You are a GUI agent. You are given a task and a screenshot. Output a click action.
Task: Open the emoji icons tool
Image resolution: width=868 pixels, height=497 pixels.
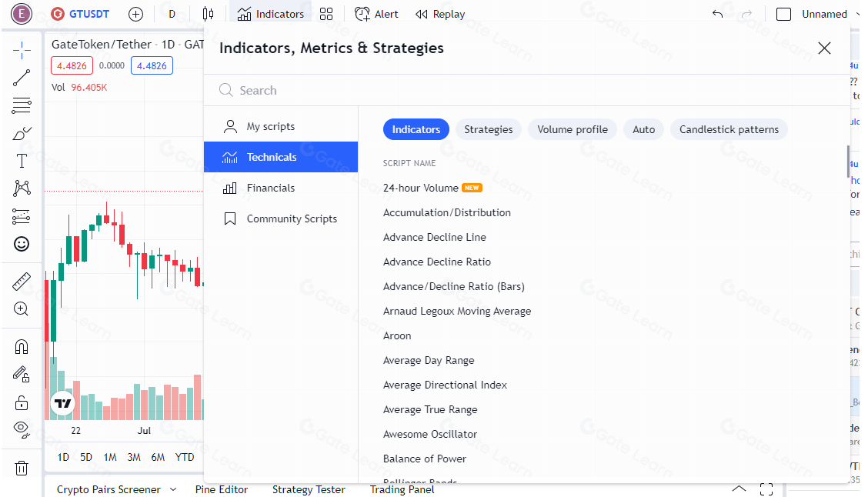(x=22, y=244)
